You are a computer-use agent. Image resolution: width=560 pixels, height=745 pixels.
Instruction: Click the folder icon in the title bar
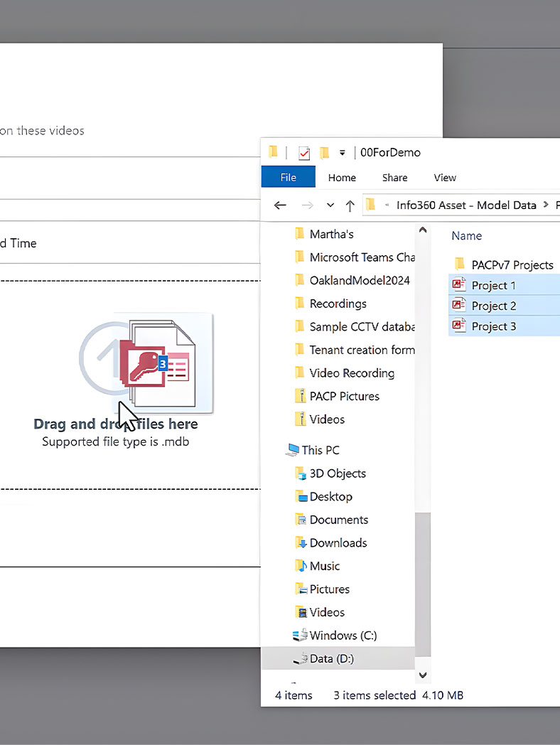click(273, 152)
